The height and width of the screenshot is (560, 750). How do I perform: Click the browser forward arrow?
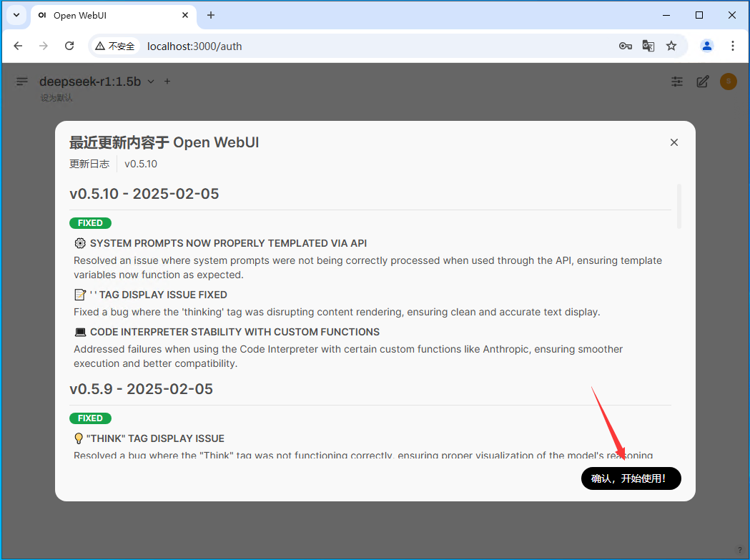pos(44,46)
